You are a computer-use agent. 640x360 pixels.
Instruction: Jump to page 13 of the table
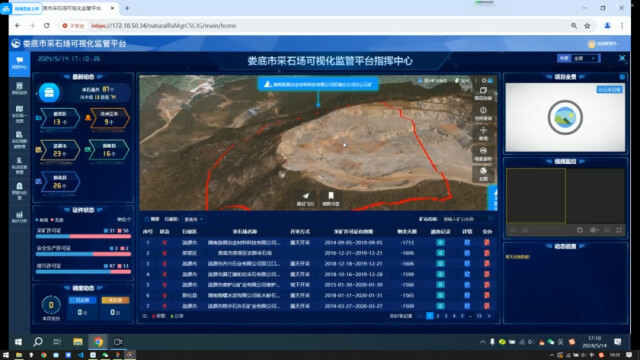coord(479,316)
